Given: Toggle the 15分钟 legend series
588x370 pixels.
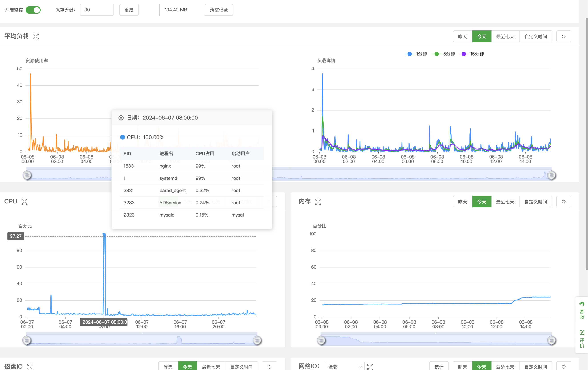Looking at the screenshot, I should point(471,54).
